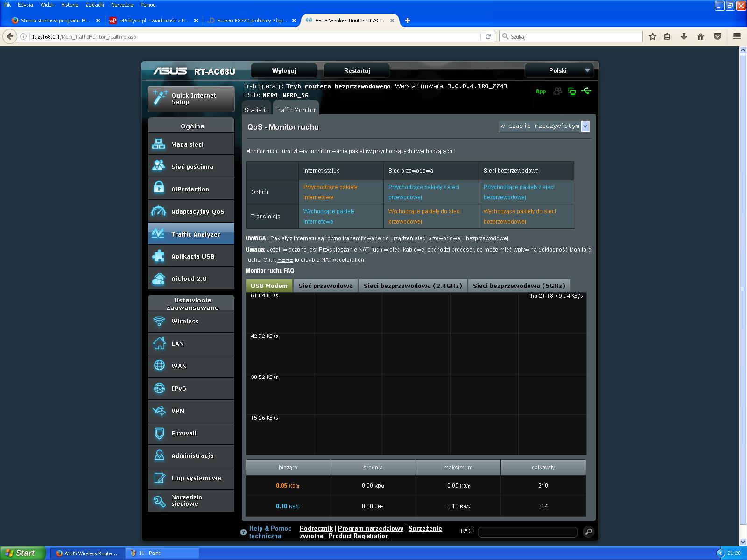Click the Firefox home toolbar icon

[700, 36]
